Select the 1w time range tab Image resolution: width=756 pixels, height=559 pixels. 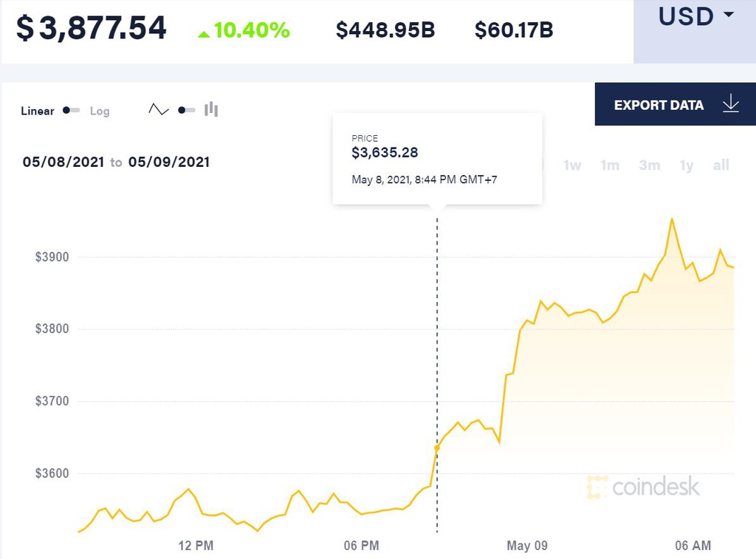572,165
